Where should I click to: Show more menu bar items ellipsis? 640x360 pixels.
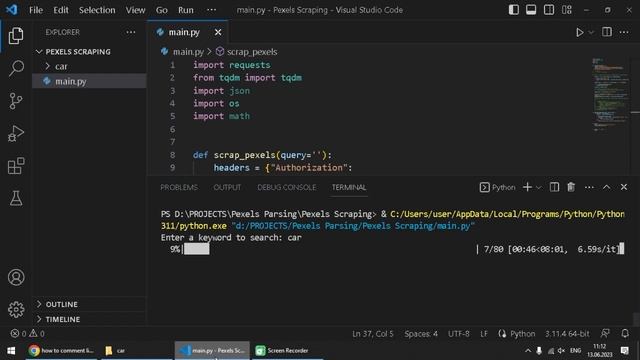211,10
